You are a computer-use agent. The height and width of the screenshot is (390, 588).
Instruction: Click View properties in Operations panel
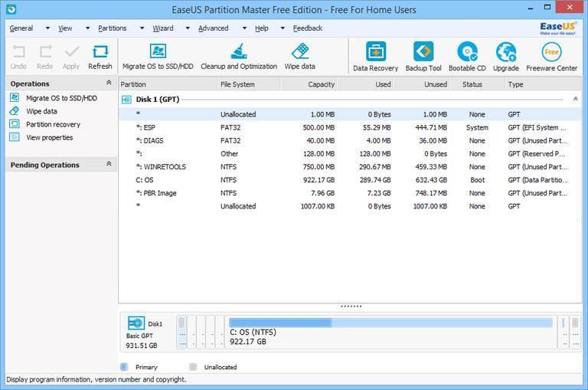[x=50, y=137]
